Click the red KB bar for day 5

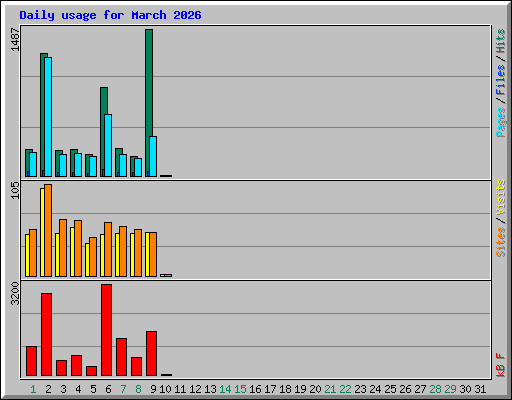91,371
